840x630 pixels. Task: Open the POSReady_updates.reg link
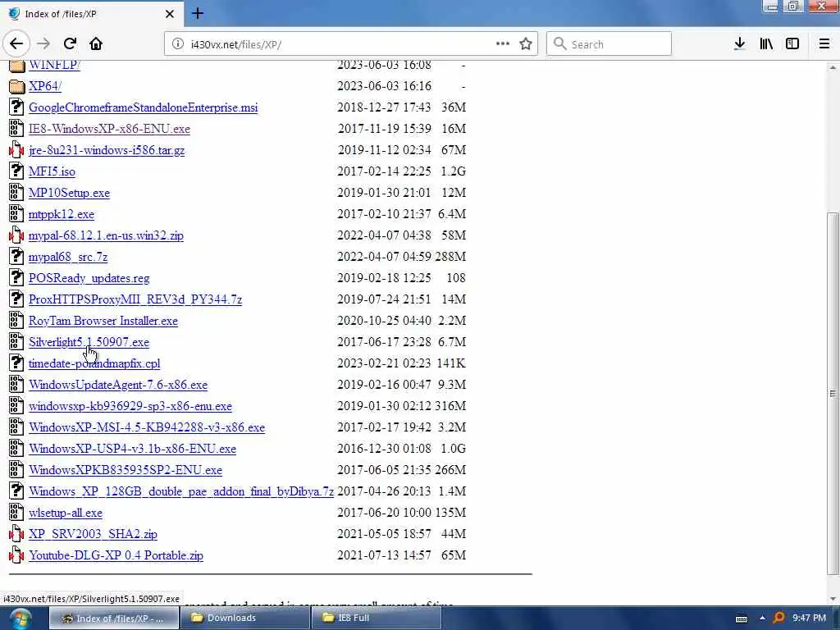[x=89, y=278]
